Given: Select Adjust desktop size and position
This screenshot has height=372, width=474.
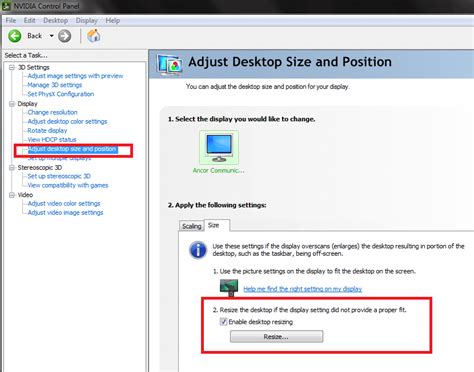Looking at the screenshot, I should pyautogui.click(x=72, y=149).
